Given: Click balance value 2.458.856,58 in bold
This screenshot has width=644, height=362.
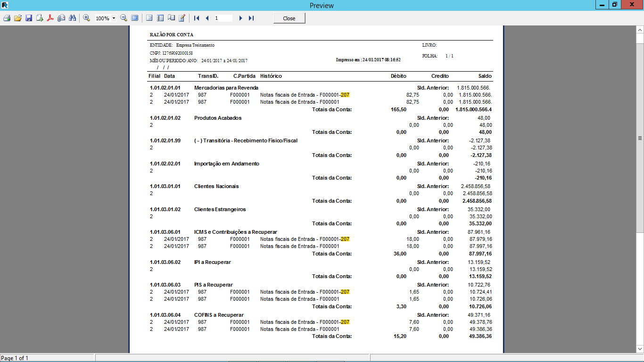Looking at the screenshot, I should coord(477,201).
